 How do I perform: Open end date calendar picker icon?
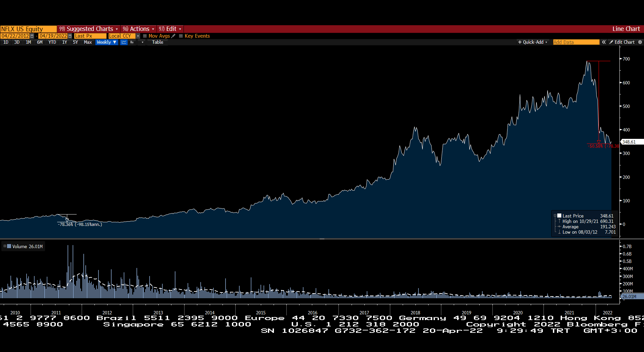pos(70,36)
